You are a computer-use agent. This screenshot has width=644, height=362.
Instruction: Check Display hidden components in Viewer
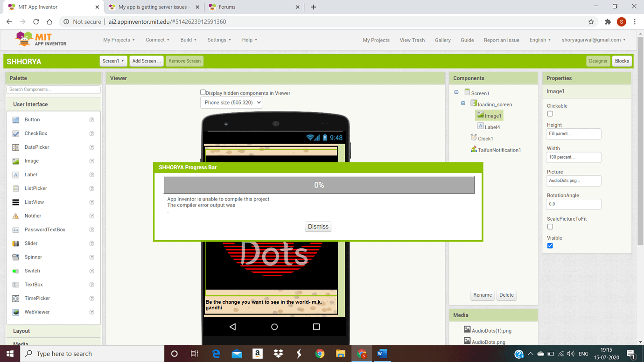point(203,92)
